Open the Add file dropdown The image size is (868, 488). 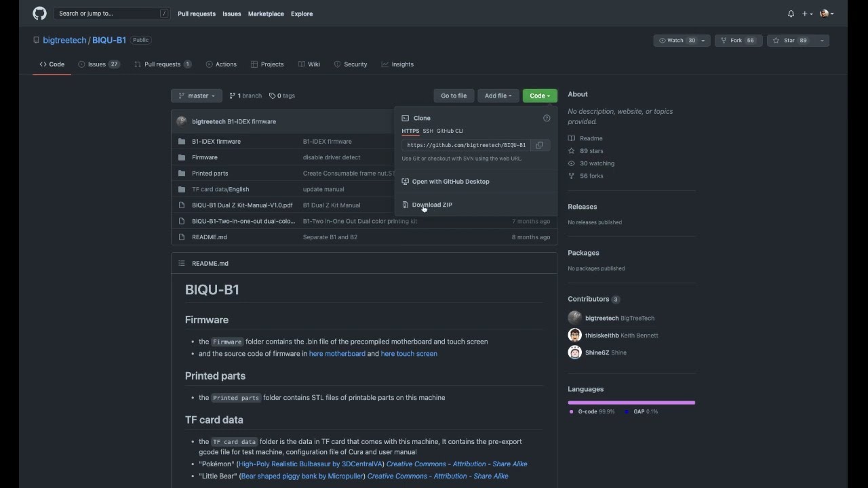pyautogui.click(x=498, y=96)
